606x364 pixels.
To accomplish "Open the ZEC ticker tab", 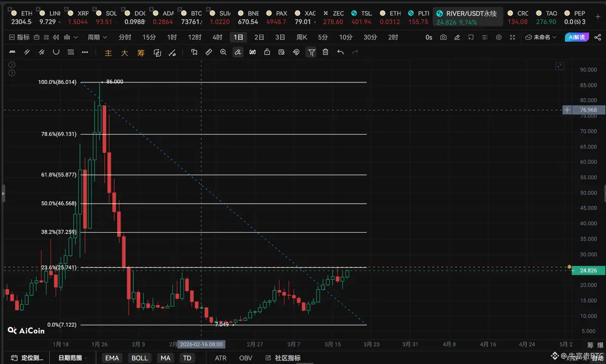I will pos(334,17).
